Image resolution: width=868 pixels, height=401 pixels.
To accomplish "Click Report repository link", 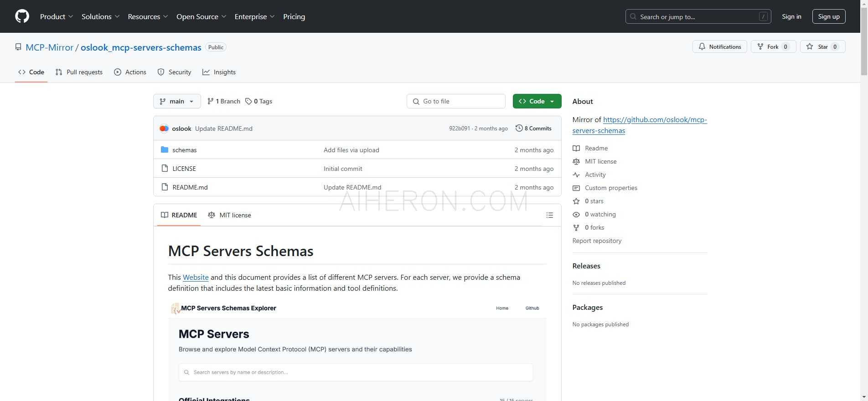I will coord(597,241).
